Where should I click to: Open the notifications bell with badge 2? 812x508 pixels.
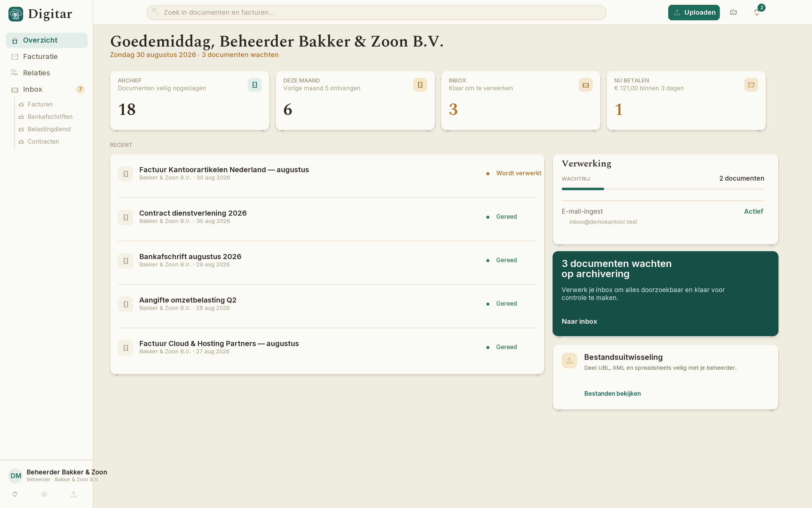pos(757,12)
